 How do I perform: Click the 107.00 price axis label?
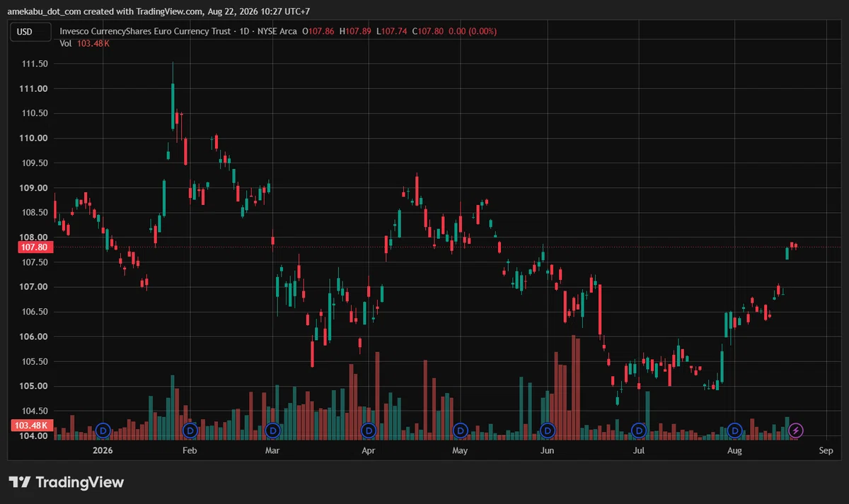[35, 287]
